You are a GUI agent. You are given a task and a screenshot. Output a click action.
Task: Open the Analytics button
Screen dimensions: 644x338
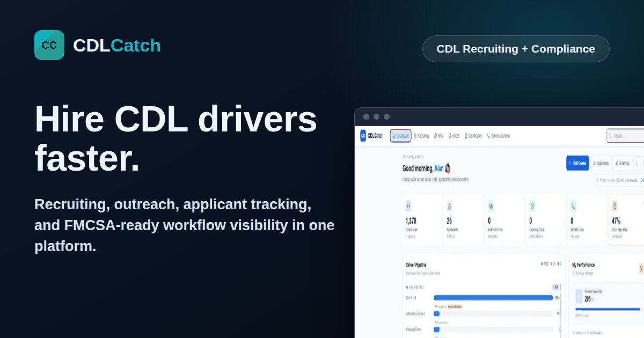tap(622, 163)
